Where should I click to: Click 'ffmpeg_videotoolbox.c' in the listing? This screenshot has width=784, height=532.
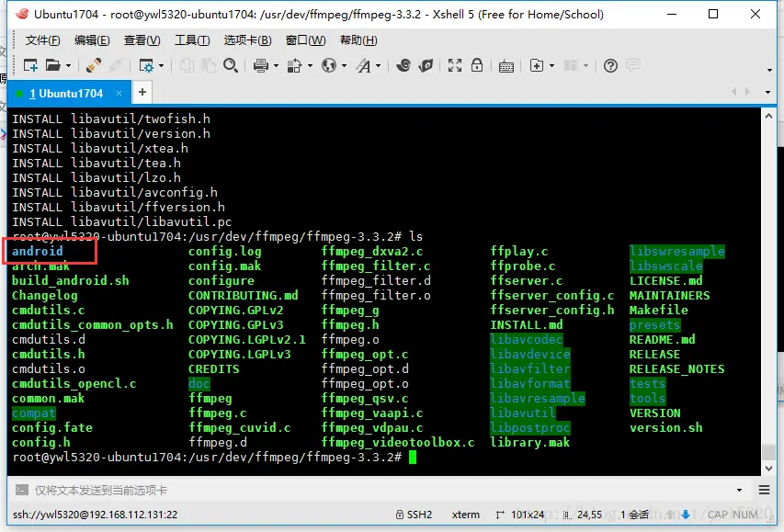pyautogui.click(x=398, y=442)
